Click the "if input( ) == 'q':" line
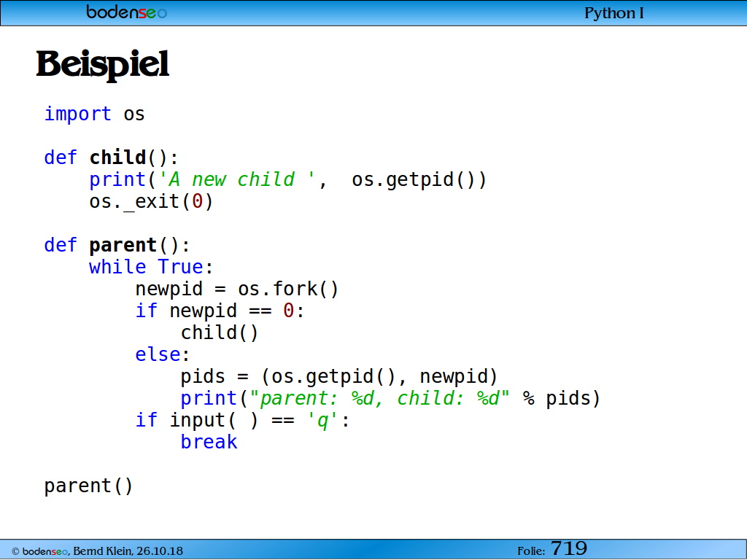 click(x=242, y=421)
